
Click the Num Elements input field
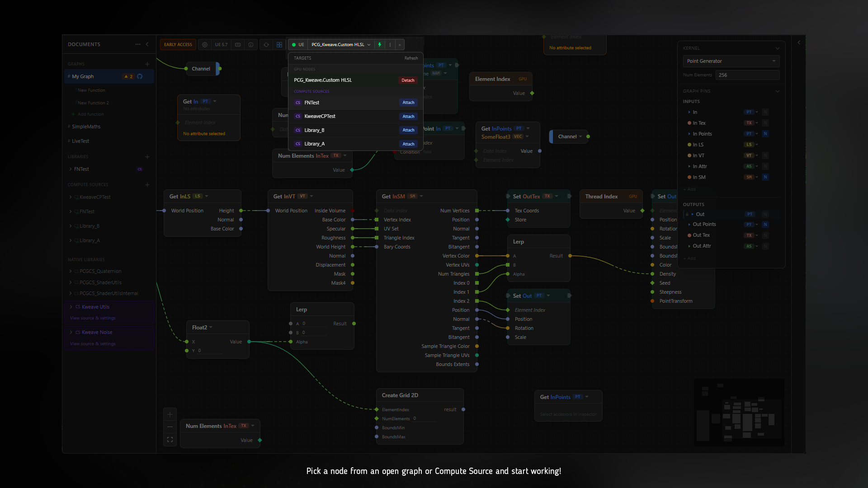[x=747, y=75]
